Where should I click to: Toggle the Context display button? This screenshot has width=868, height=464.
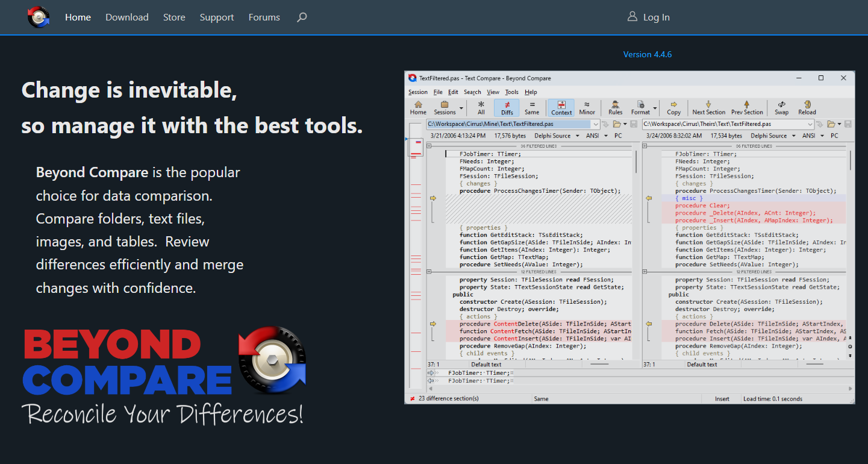click(561, 108)
